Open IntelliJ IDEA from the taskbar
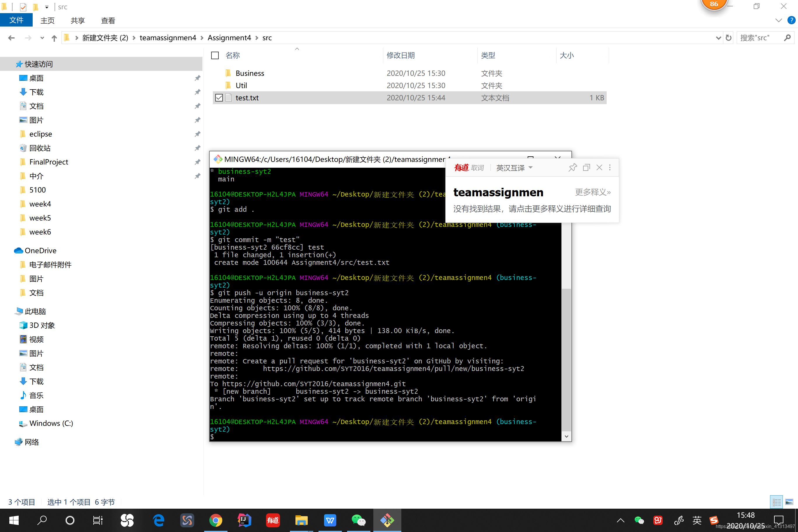 [x=244, y=520]
